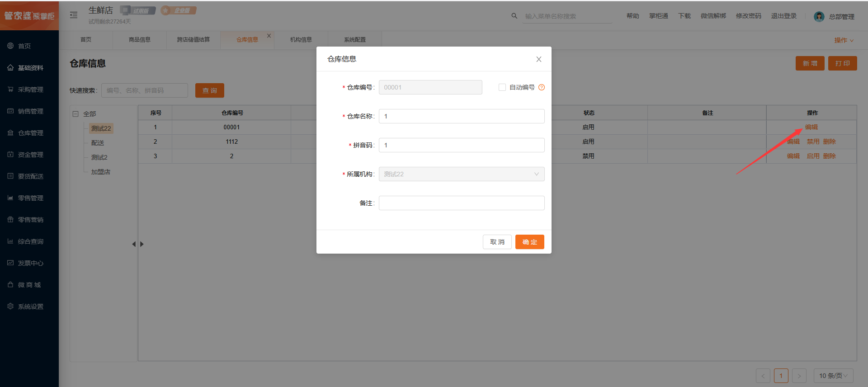Click the auto-numbering help question icon
The width and height of the screenshot is (868, 387).
(542, 87)
